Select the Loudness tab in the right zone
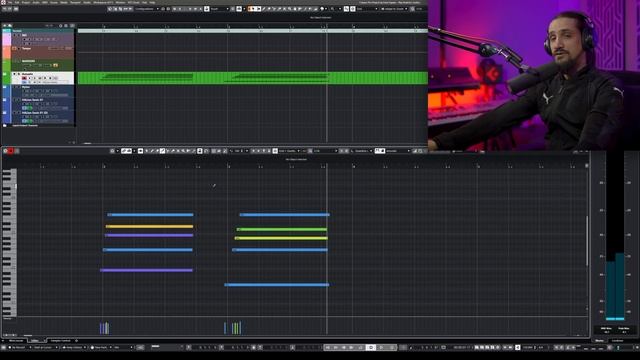640x360 pixels. [617, 340]
